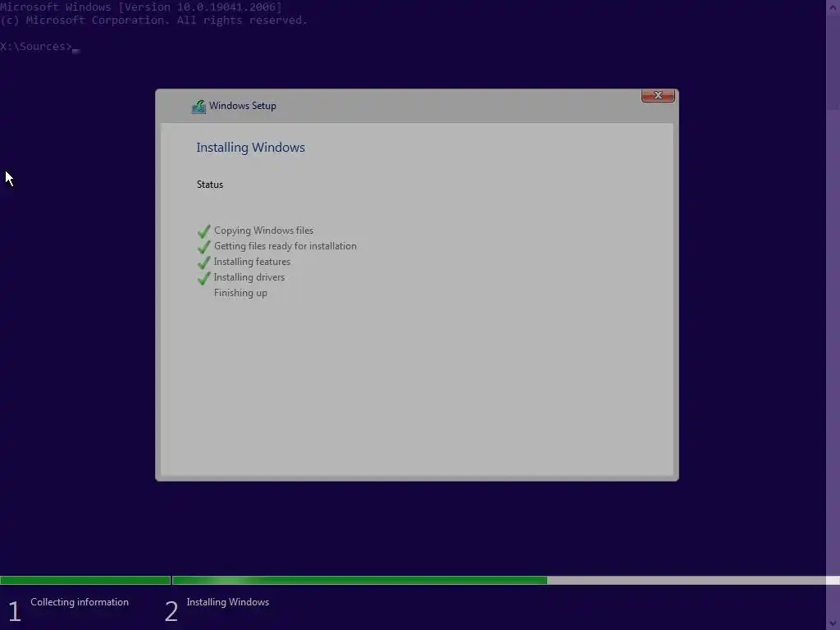This screenshot has width=840, height=630.
Task: Select the 'Installing features' status line
Action: [252, 262]
